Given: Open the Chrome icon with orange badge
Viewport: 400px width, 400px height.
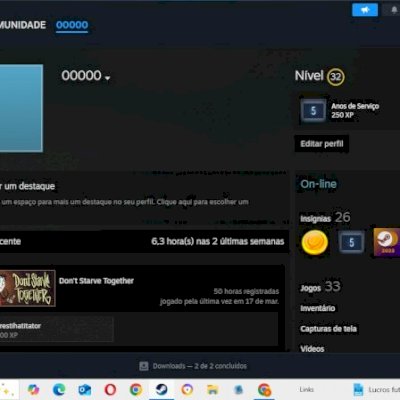Looking at the screenshot, I should point(264,389).
